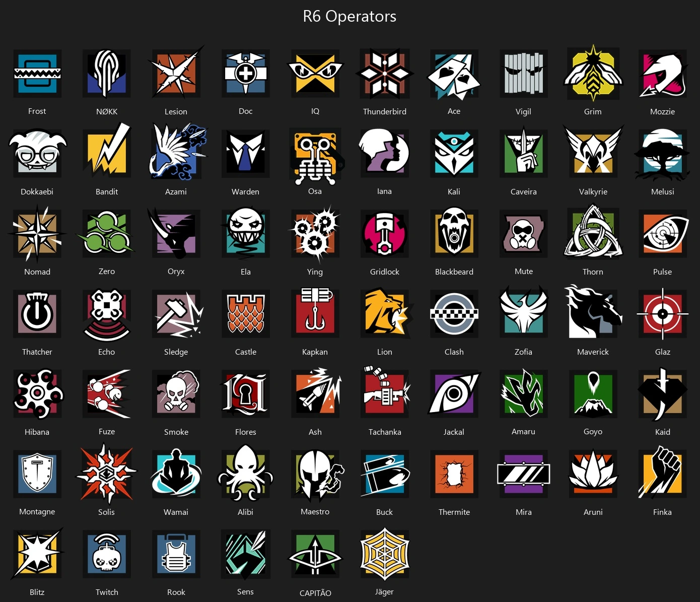
Task: Select the Kapkan hook icon
Action: [x=315, y=312]
